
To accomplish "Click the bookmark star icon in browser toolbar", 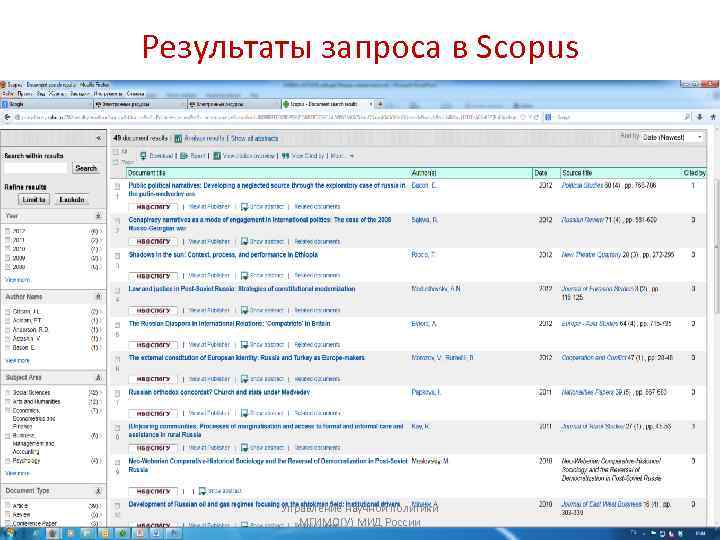I will point(713,117).
